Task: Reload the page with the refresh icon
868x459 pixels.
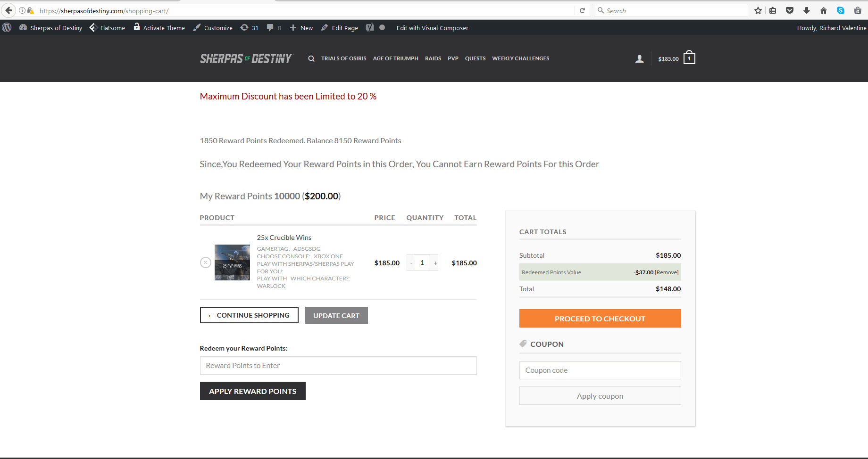Action: click(582, 10)
